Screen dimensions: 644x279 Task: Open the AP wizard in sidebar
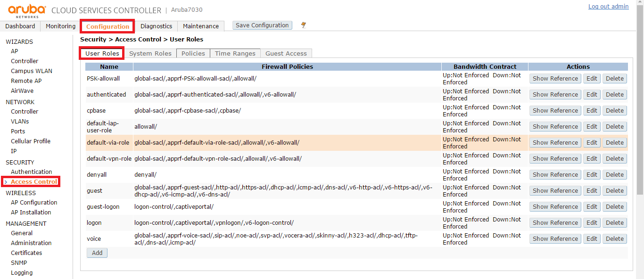(x=15, y=51)
